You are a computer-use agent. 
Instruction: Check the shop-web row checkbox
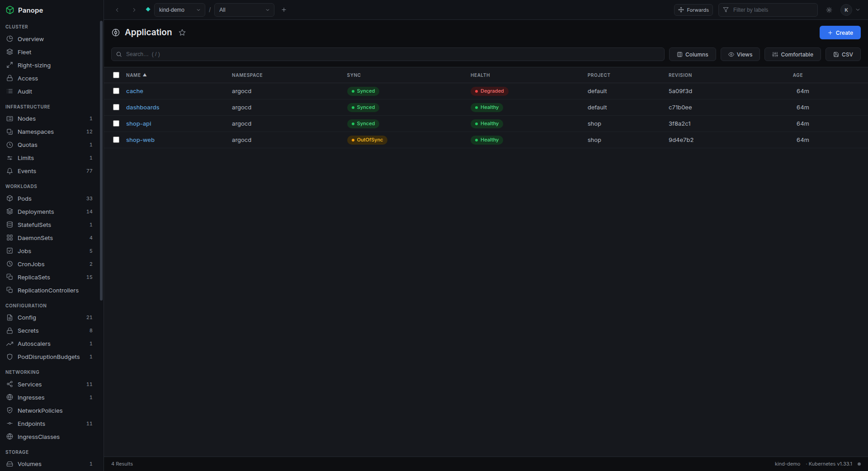click(x=116, y=140)
